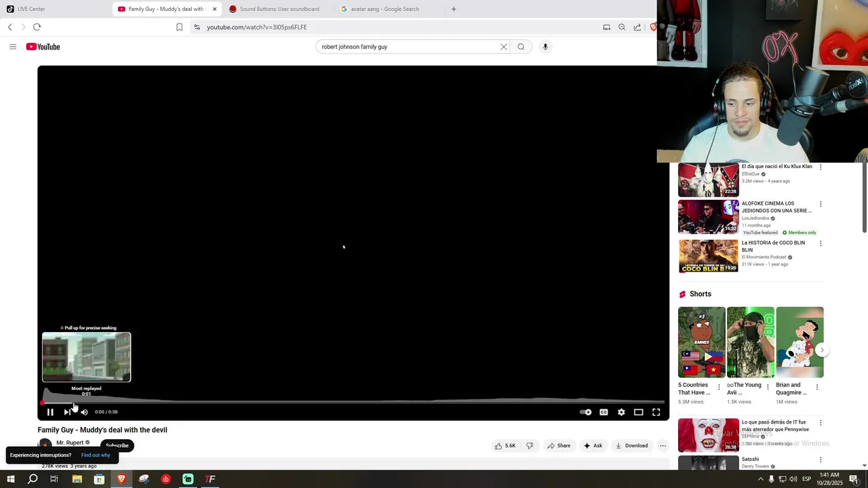This screenshot has height=488, width=868.
Task: Click the video progress bar
Action: coord(353,403)
